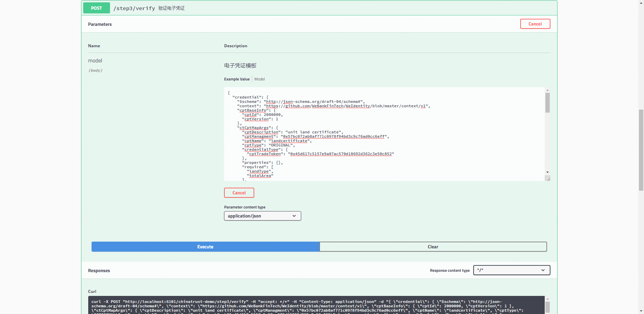Click the text area resize handle corner
Image resolution: width=644 pixels, height=314 pixels.
point(548,178)
